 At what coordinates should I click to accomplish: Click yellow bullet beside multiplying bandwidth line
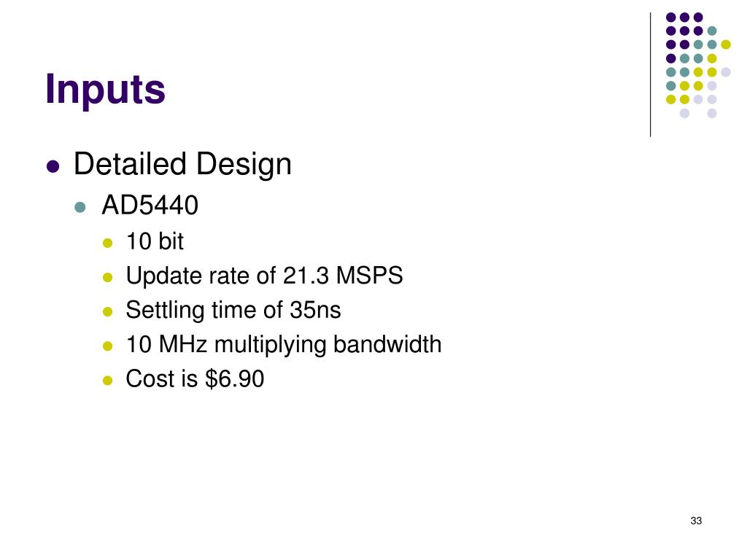pos(108,346)
